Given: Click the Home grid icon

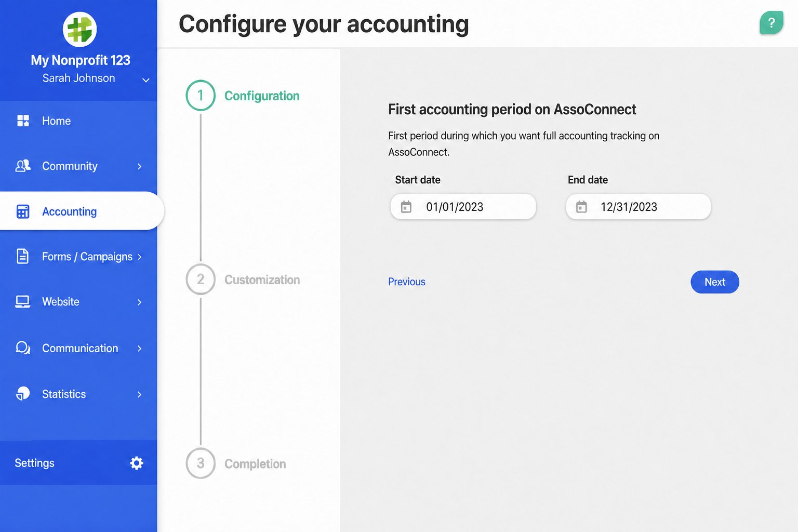Looking at the screenshot, I should point(23,121).
